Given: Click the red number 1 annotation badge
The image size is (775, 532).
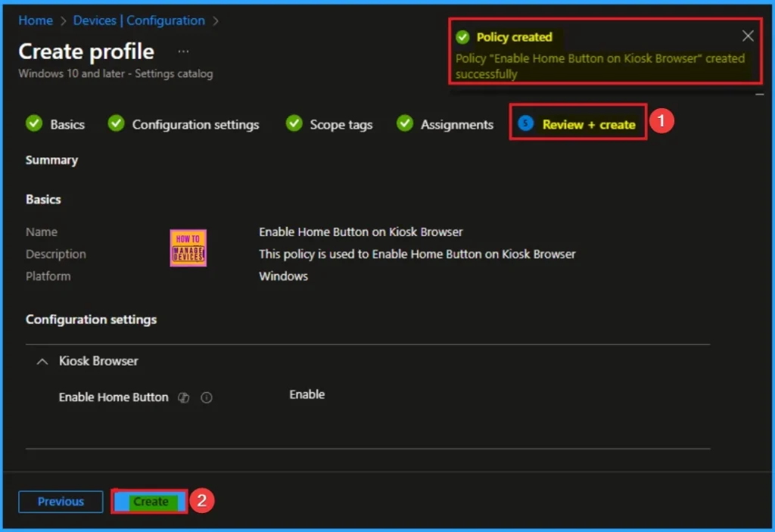Looking at the screenshot, I should [663, 121].
